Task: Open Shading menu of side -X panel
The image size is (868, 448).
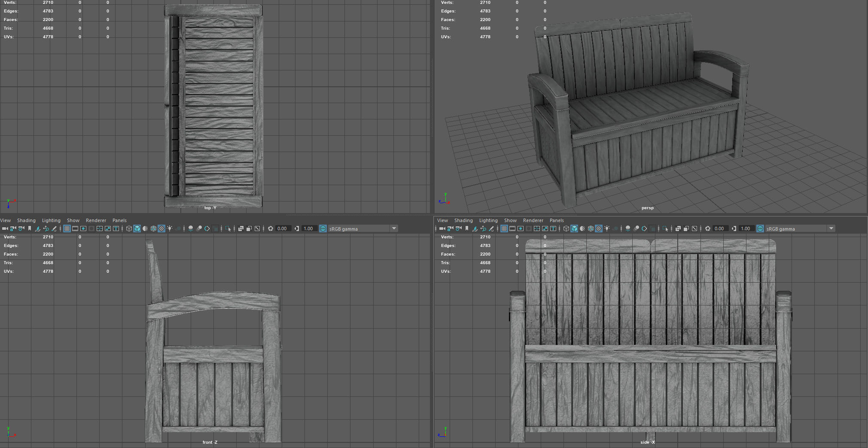Action: [463, 220]
